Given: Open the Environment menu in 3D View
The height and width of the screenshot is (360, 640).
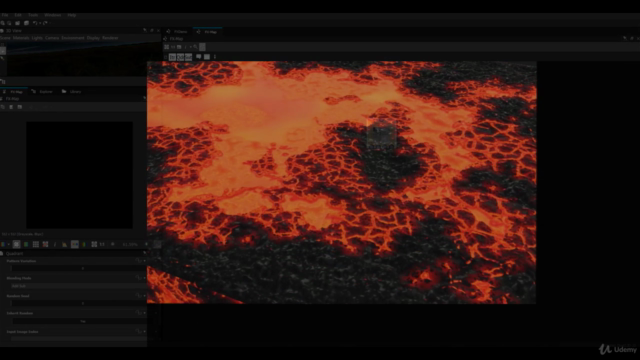Looking at the screenshot, I should coord(73,38).
